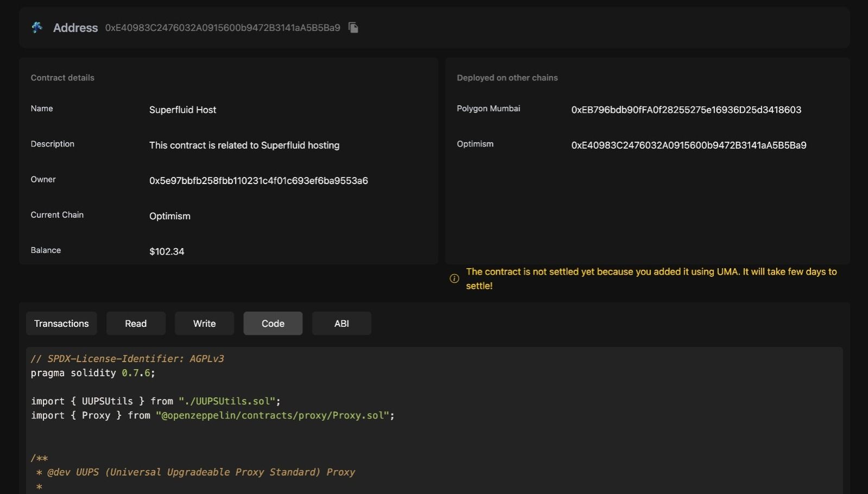Click the Deployed on other chains heading
The image size is (868, 494).
(507, 78)
